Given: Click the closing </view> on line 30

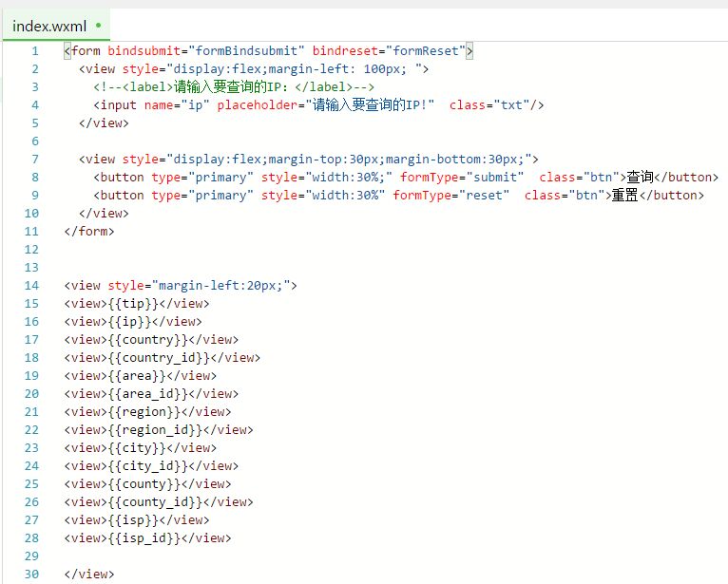Looking at the screenshot, I should (89, 575).
